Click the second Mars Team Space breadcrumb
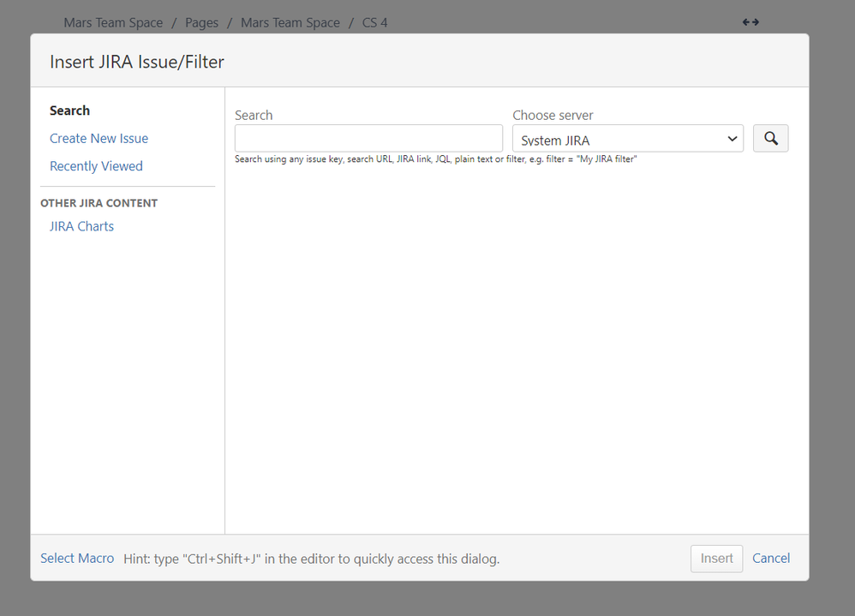 click(x=290, y=22)
